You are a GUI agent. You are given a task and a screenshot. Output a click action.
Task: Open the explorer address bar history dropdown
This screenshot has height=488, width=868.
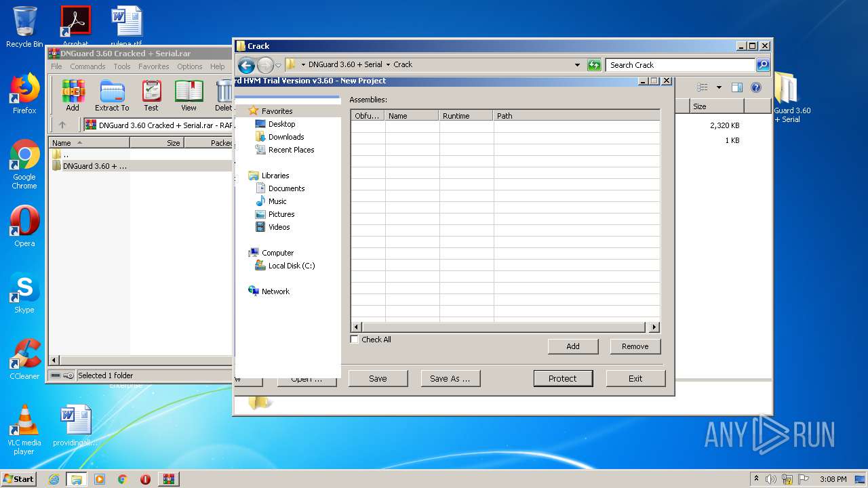pos(577,65)
